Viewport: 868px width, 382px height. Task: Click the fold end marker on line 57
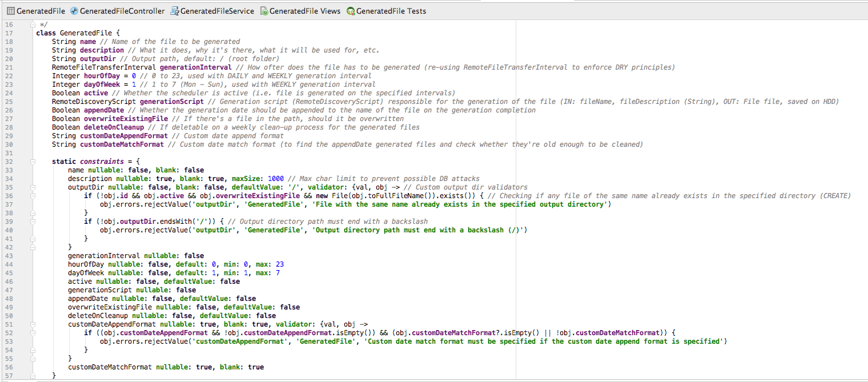pos(33,376)
